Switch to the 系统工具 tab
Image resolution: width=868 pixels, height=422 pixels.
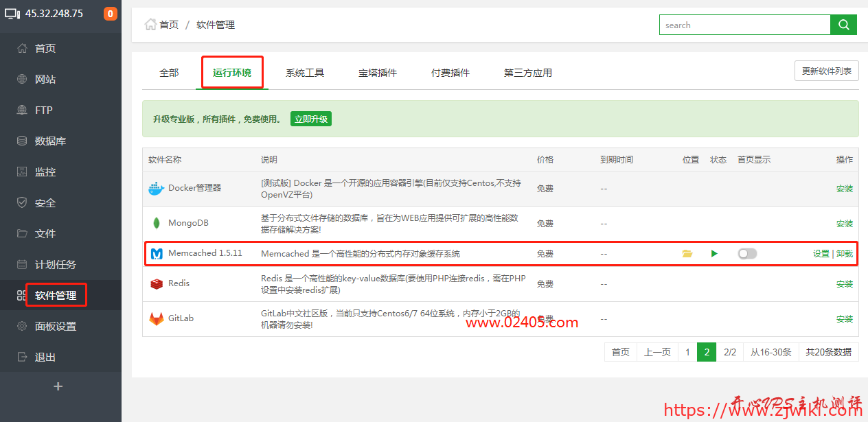pyautogui.click(x=304, y=71)
